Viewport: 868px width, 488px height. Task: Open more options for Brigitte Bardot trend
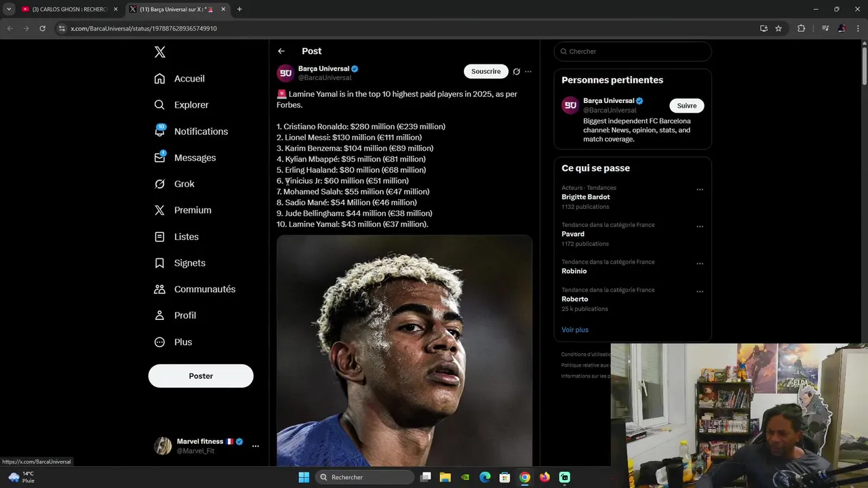pos(700,190)
